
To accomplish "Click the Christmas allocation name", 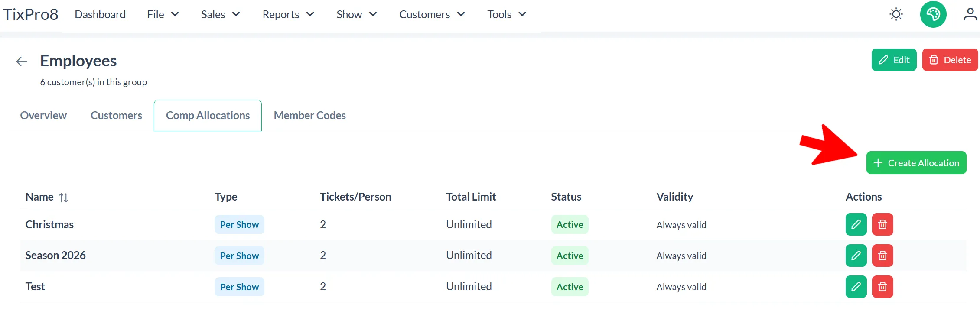I will pos(49,224).
